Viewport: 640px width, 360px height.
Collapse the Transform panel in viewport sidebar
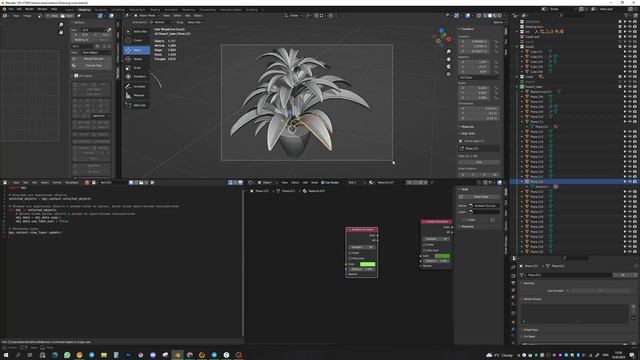click(x=468, y=29)
